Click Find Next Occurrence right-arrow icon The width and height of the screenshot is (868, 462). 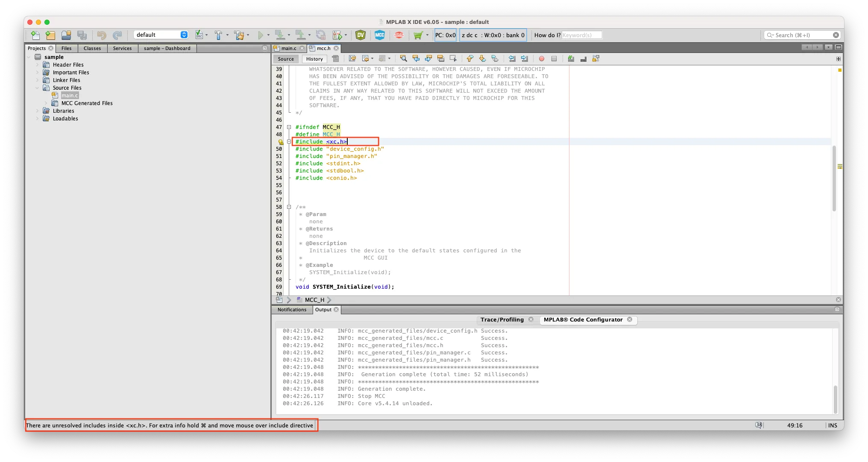point(428,58)
